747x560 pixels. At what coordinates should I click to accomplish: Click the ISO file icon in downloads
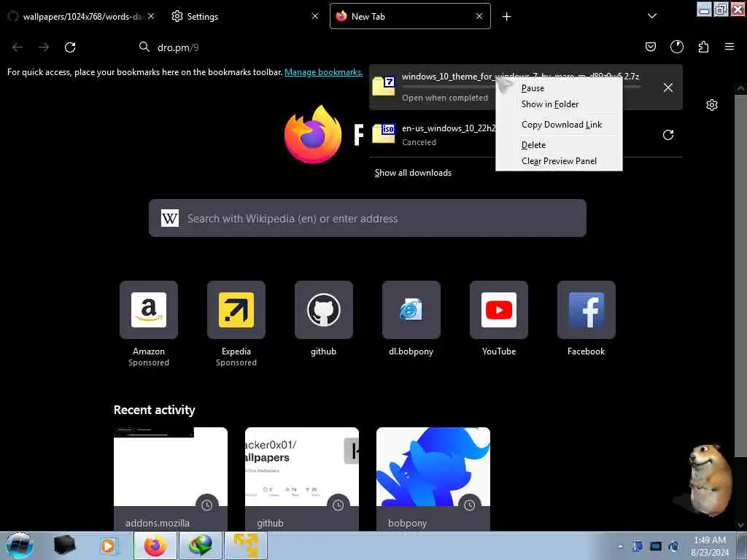click(384, 133)
